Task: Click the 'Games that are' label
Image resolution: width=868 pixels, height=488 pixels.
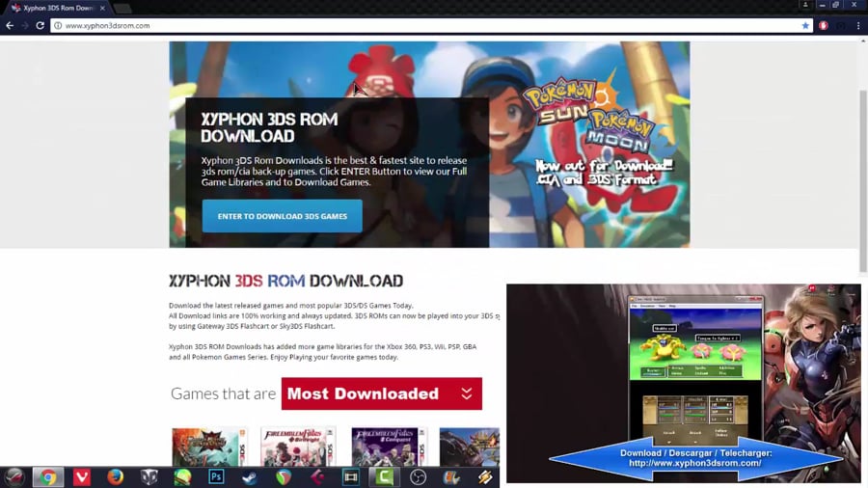Action: [223, 393]
